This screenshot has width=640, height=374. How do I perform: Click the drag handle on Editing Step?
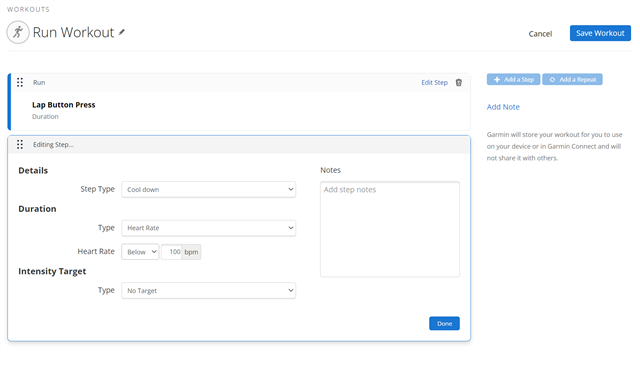(x=20, y=145)
